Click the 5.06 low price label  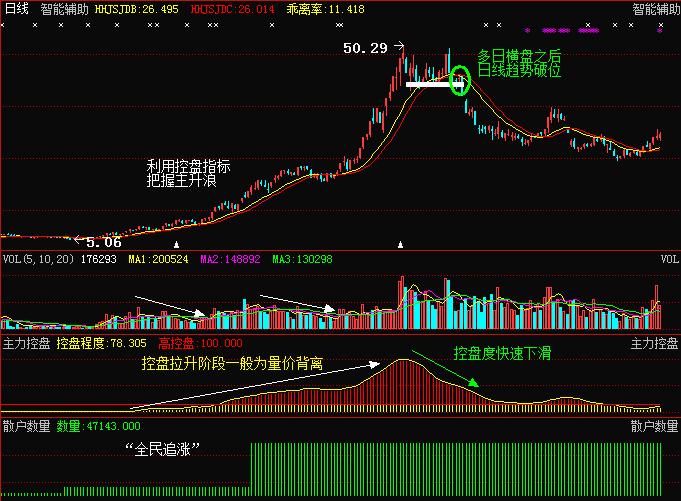(104, 242)
